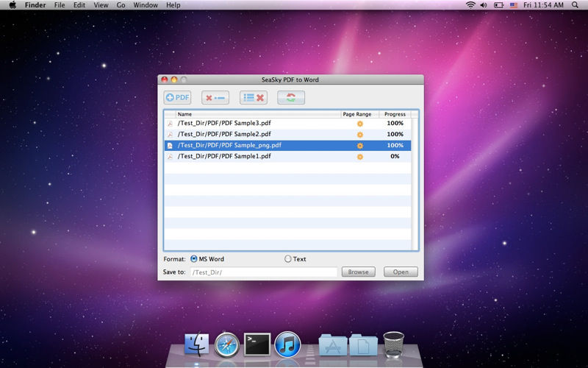Click the convert toolbar button
This screenshot has width=588, height=368.
(291, 98)
